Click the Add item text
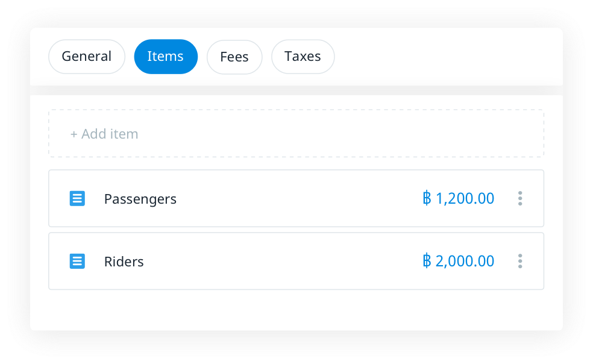 110,134
